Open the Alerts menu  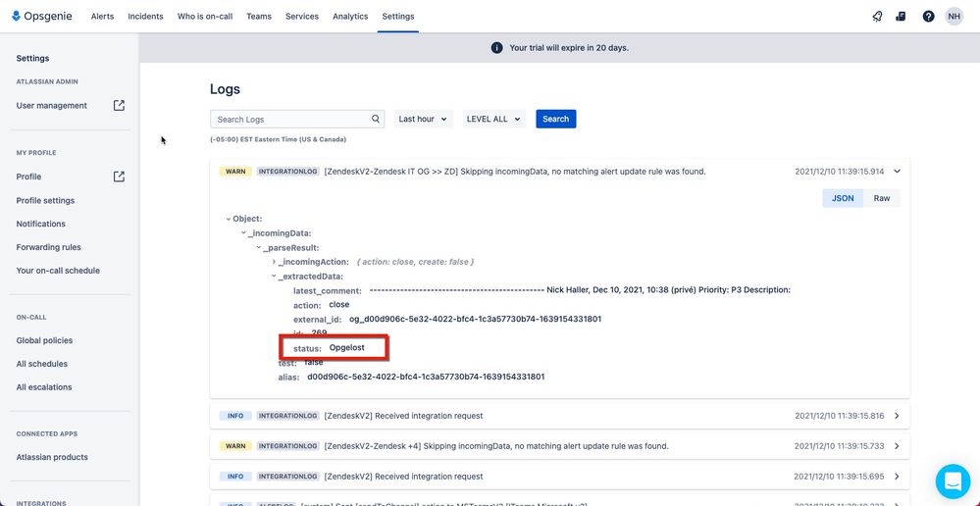(102, 17)
